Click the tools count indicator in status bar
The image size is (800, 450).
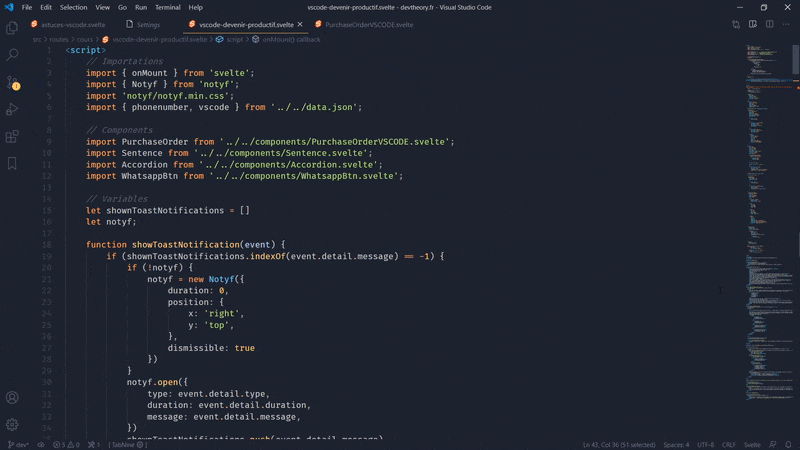[x=93, y=445]
